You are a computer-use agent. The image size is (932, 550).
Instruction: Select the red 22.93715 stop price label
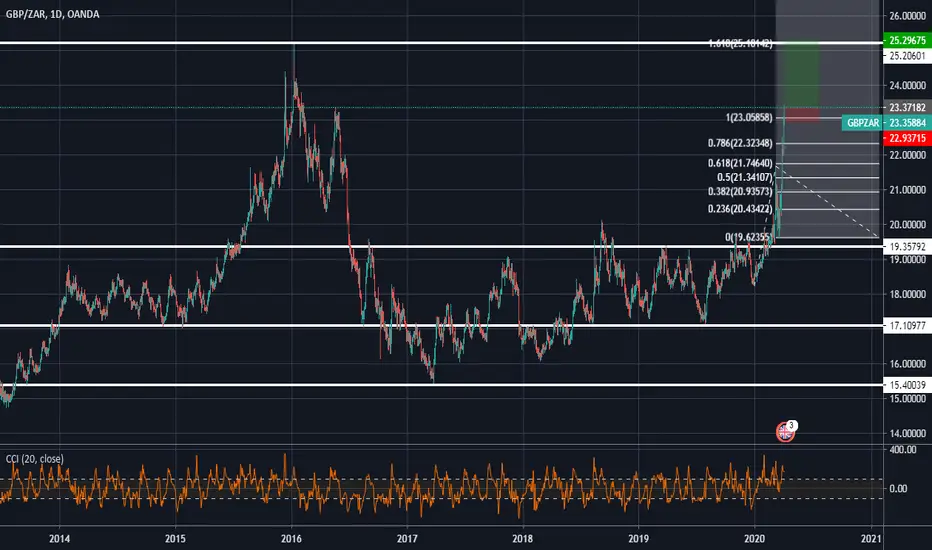coord(907,139)
